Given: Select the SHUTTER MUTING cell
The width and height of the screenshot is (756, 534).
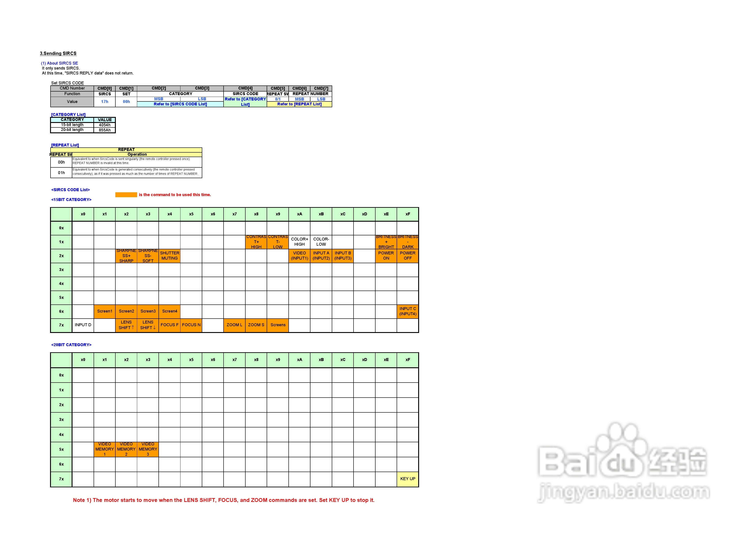Looking at the screenshot, I should [169, 256].
